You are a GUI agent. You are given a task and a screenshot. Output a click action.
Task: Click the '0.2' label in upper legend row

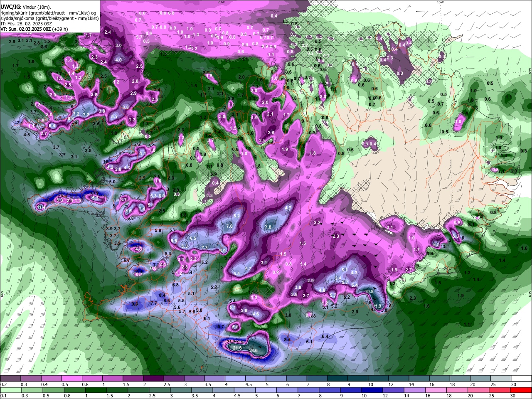3,384
